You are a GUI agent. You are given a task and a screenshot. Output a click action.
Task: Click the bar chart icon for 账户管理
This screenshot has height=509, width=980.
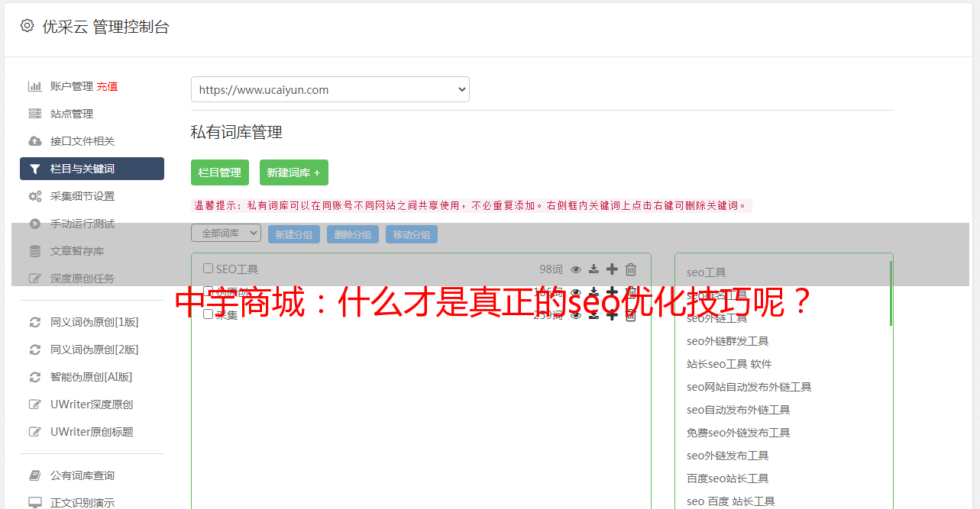point(35,86)
